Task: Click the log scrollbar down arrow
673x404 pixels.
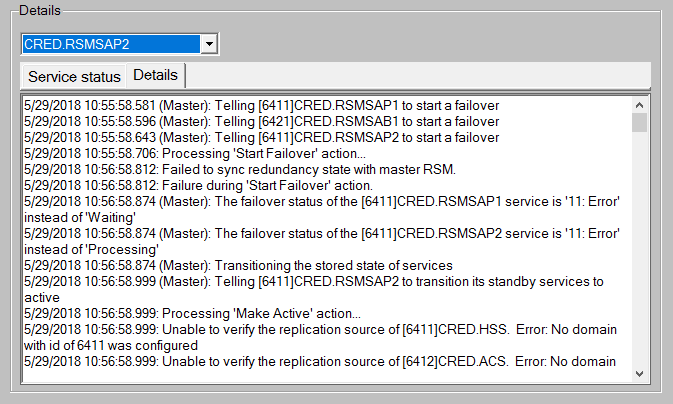Action: [639, 374]
